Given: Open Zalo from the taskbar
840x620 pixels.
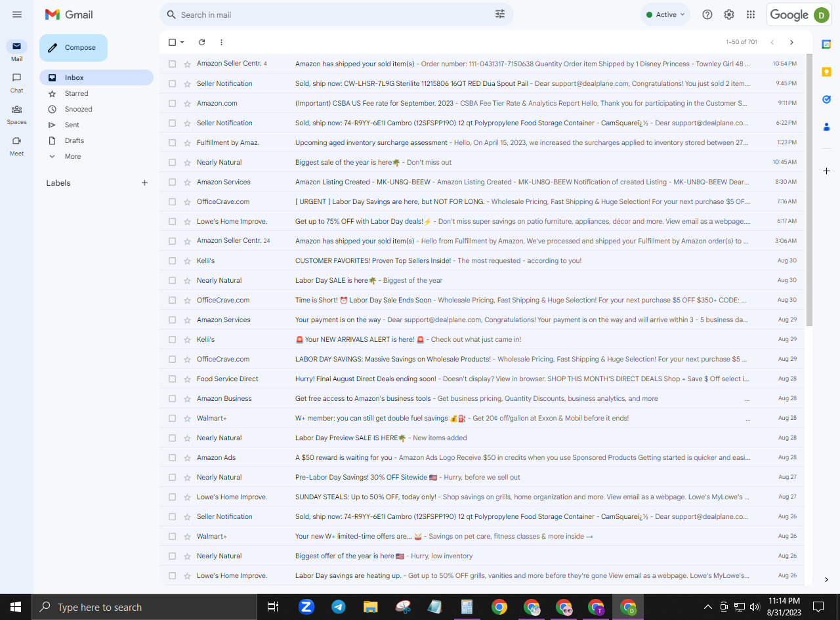Looking at the screenshot, I should click(x=306, y=607).
